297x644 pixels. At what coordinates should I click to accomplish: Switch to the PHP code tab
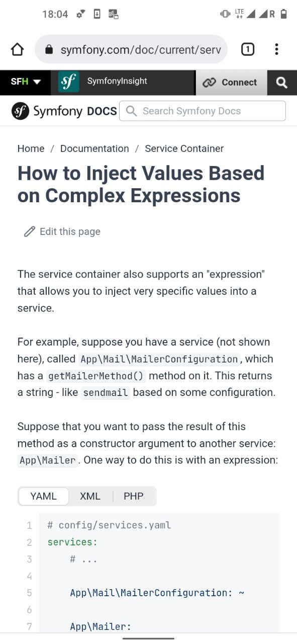coord(134,496)
